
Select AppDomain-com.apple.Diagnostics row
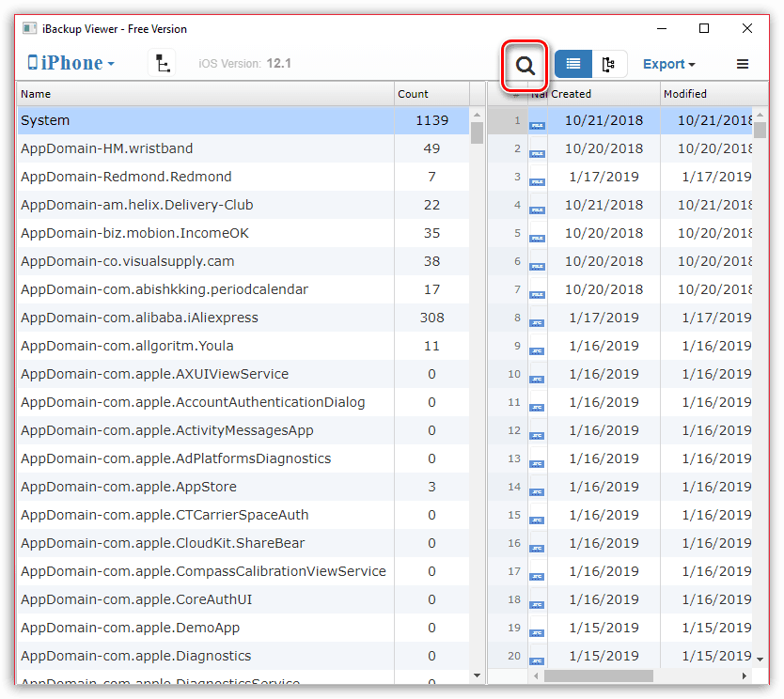(243, 656)
